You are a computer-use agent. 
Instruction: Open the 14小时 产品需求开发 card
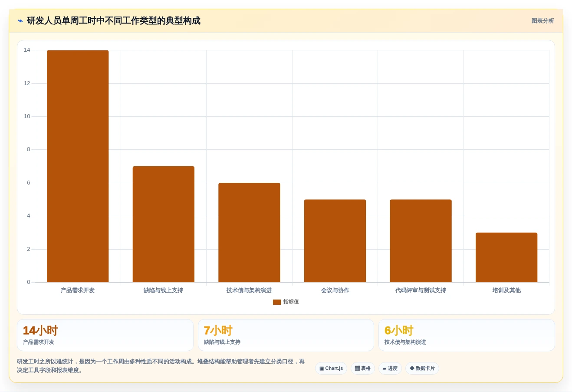[x=105, y=335]
